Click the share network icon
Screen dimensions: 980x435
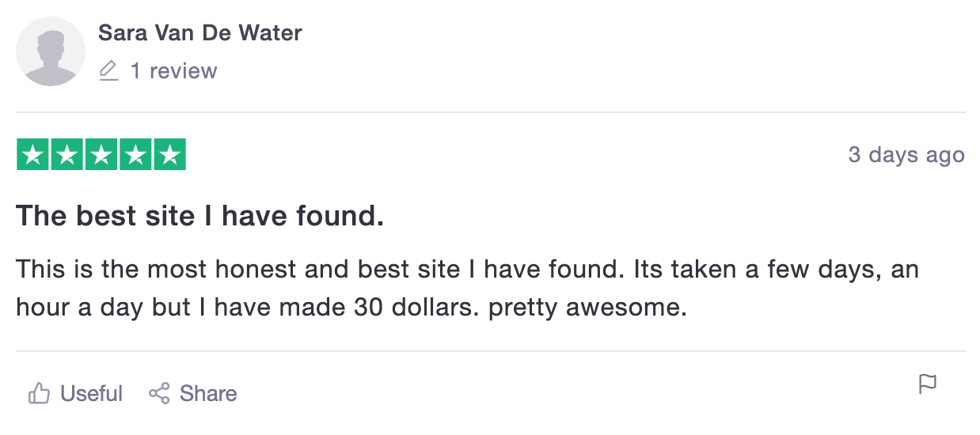point(159,393)
